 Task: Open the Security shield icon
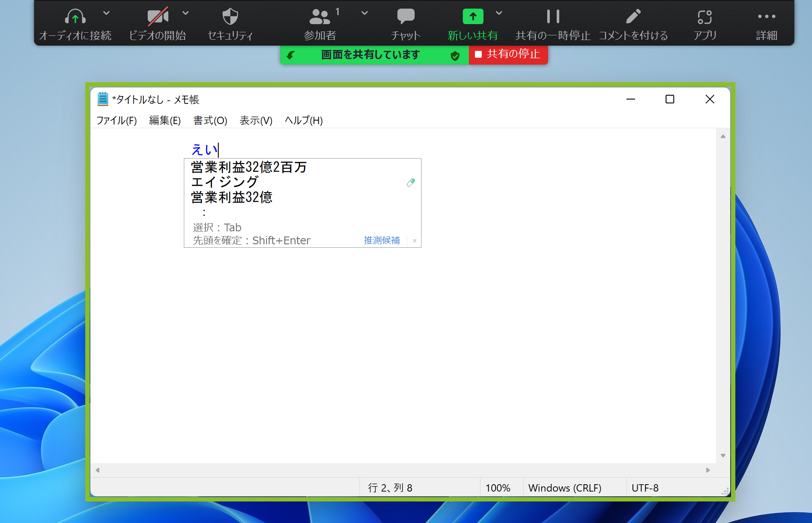230,17
